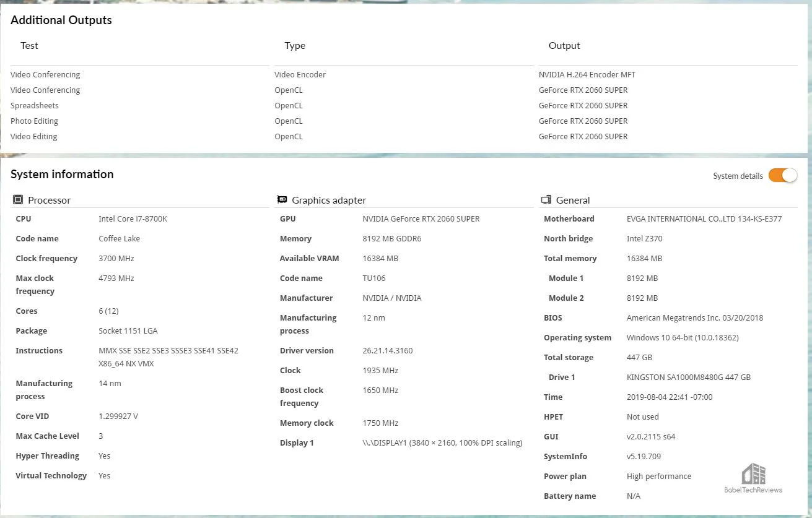
Task: Click the 6 (12) cores value
Action: pyautogui.click(x=108, y=311)
